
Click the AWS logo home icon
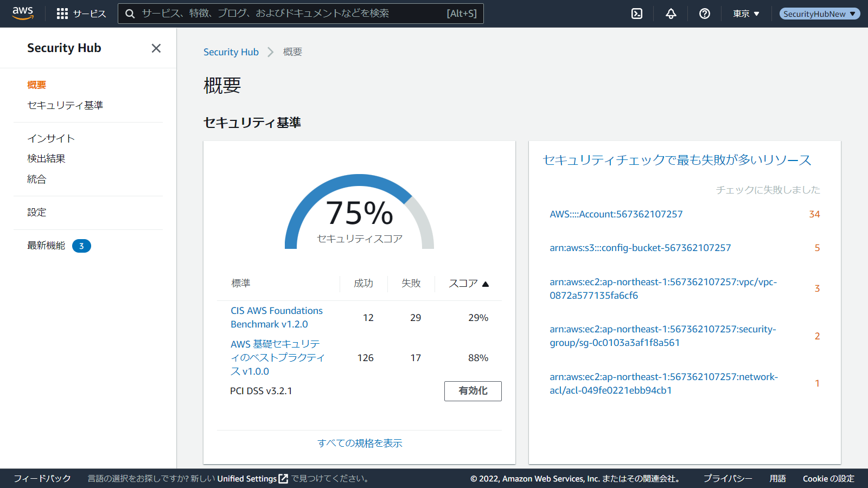pos(23,14)
